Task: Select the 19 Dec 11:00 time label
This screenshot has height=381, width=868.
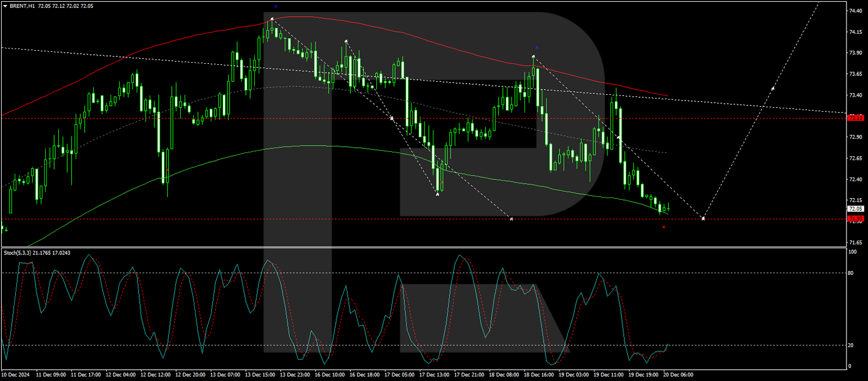Action: pyautogui.click(x=610, y=374)
